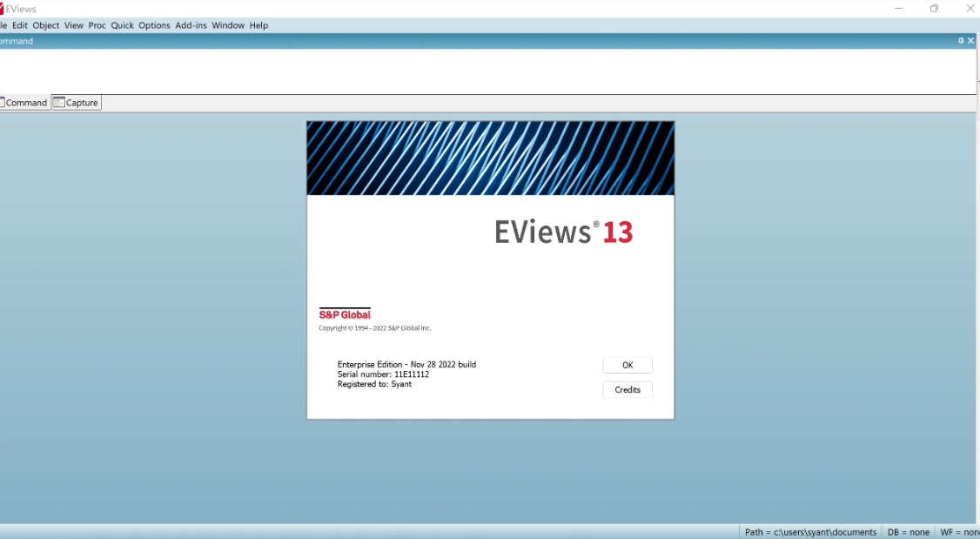Image resolution: width=980 pixels, height=539 pixels.
Task: Click inside the command input area
Action: coord(487,71)
